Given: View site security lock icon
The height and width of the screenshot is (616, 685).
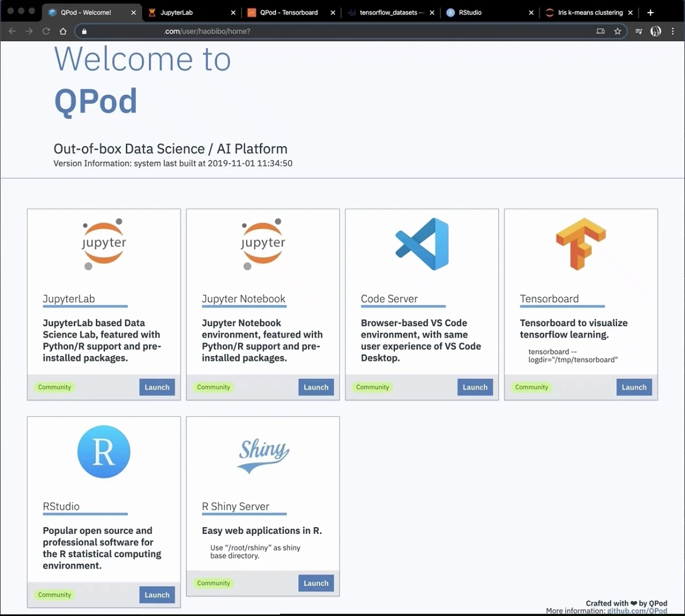Looking at the screenshot, I should pyautogui.click(x=84, y=31).
